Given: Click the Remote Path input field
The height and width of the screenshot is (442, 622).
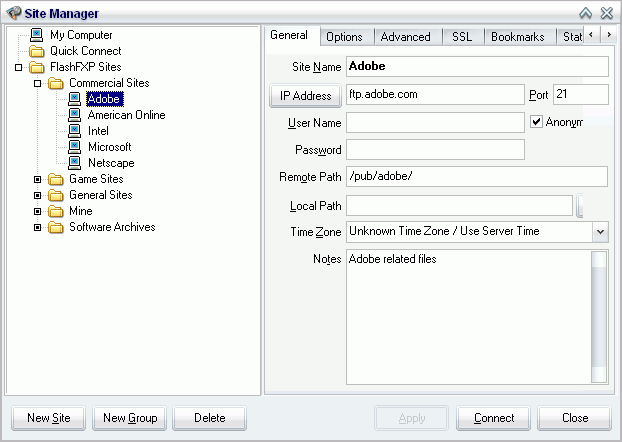Looking at the screenshot, I should pos(476,177).
